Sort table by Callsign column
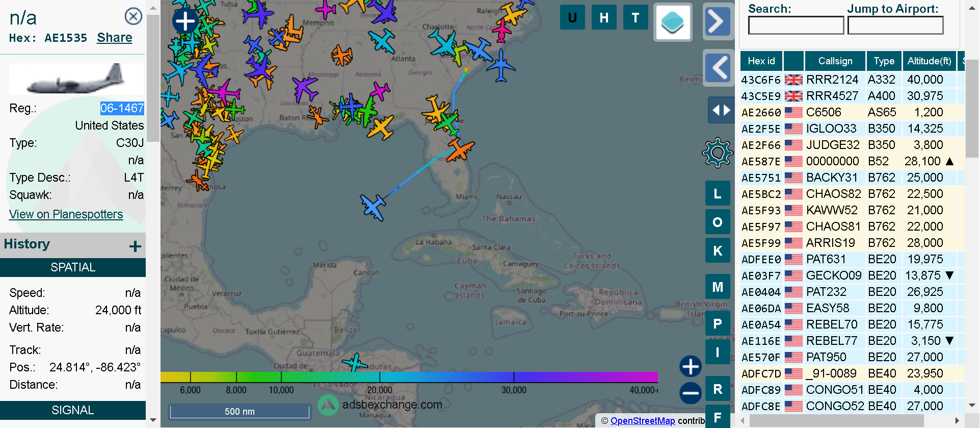Viewport: 980px width, 428px height. click(835, 61)
